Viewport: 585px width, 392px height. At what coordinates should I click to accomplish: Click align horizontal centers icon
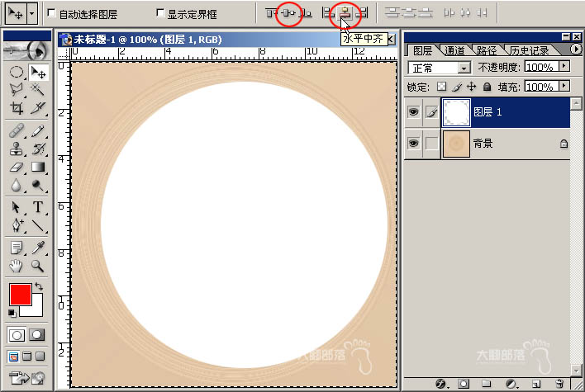(x=345, y=14)
